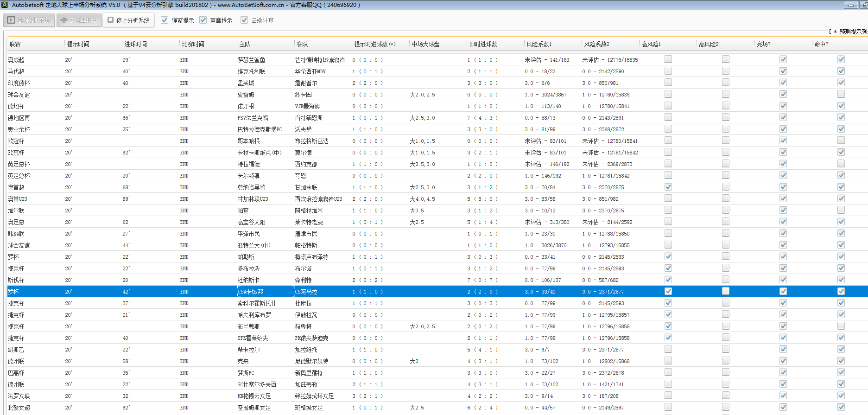This screenshot has height=415, width=868.
Task: Toggle 完场 checkbox for 萨瑟兰鲨鱼 row
Action: pos(783,59)
